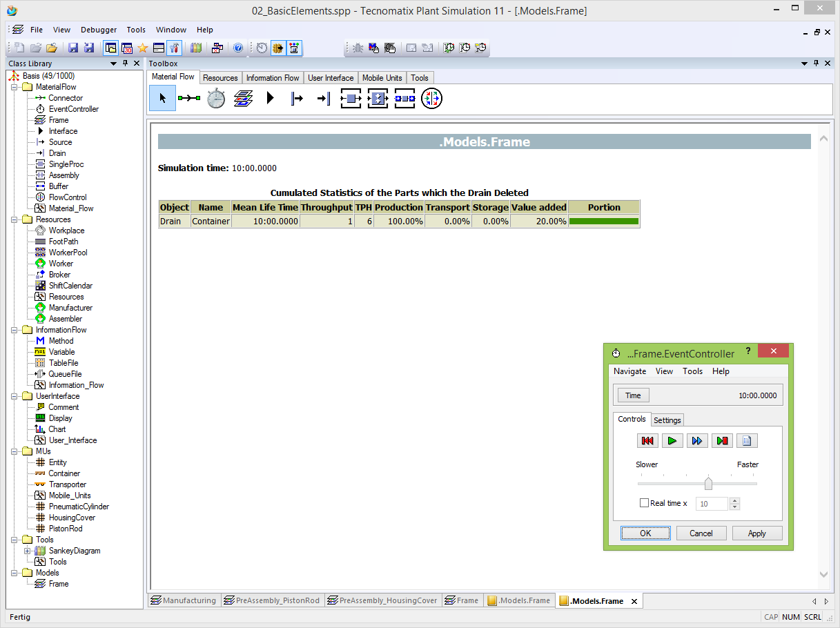
Task: Click Cancel in the EventController dialog
Action: (x=701, y=533)
